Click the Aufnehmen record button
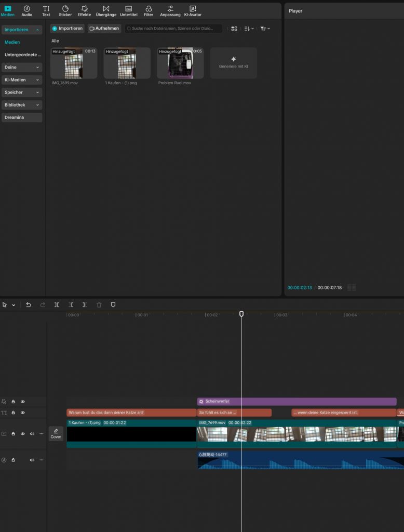This screenshot has width=404, height=532. [x=104, y=29]
